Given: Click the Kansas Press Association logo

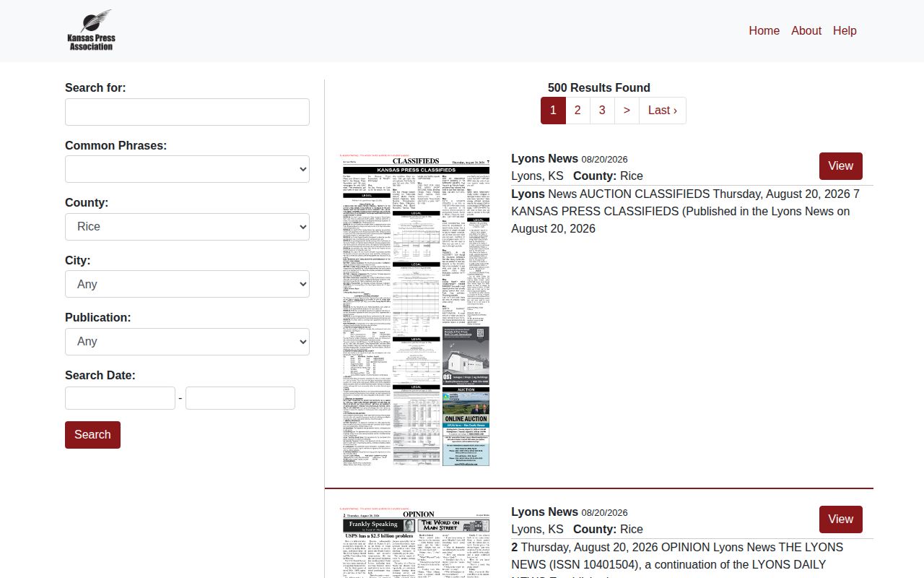Looking at the screenshot, I should pos(91,30).
